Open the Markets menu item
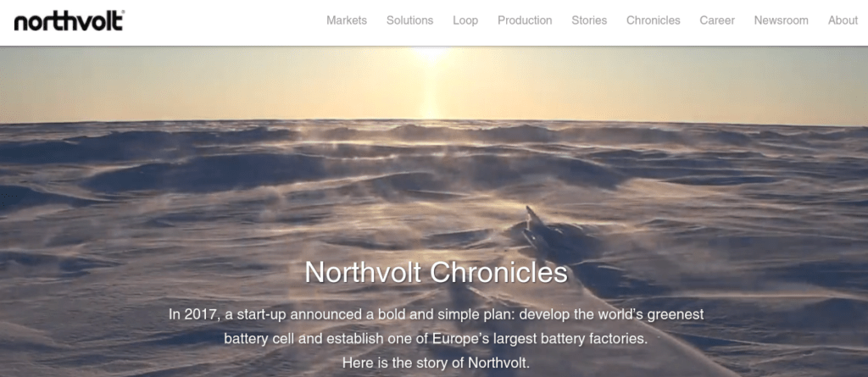The width and height of the screenshot is (868, 377). [347, 20]
